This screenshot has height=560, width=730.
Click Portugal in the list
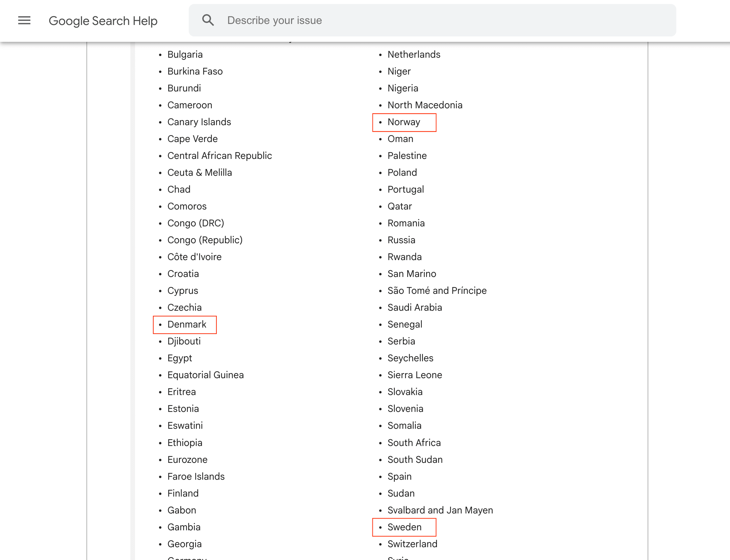coord(406,189)
